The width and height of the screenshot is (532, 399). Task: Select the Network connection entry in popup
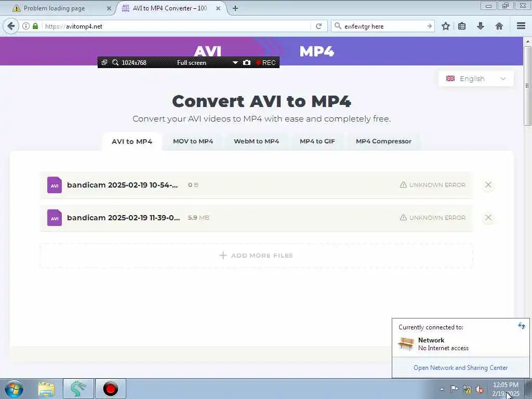point(460,344)
